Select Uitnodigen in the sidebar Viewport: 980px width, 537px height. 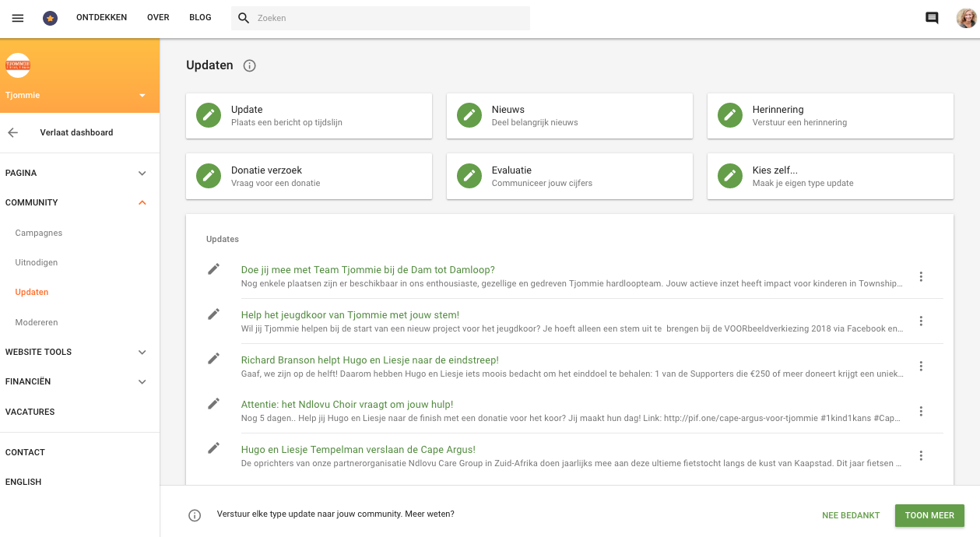(x=37, y=262)
